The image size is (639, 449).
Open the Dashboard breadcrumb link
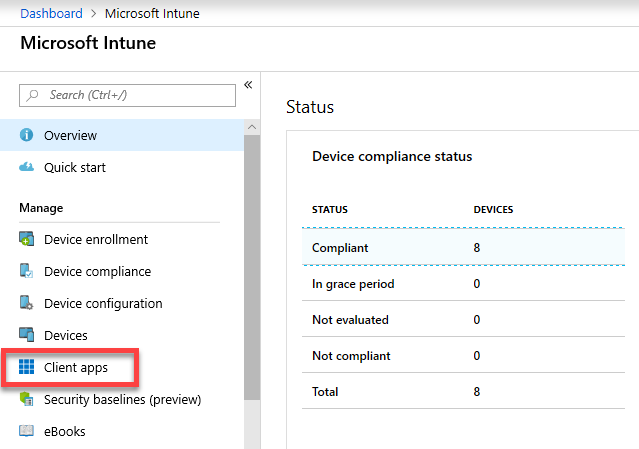(51, 13)
